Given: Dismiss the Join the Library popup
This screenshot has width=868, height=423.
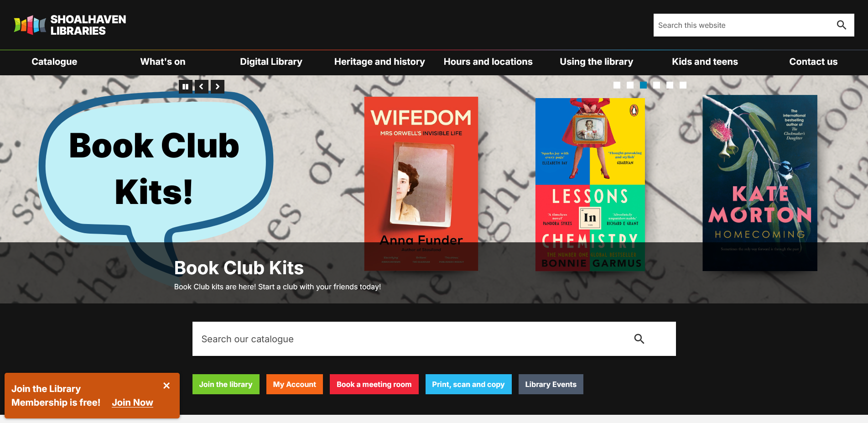Looking at the screenshot, I should (166, 386).
